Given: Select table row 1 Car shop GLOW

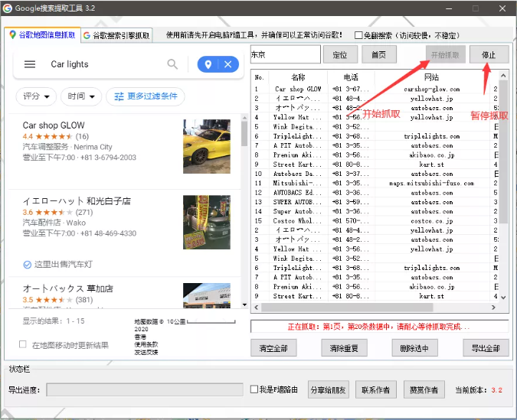Looking at the screenshot, I should [375, 89].
